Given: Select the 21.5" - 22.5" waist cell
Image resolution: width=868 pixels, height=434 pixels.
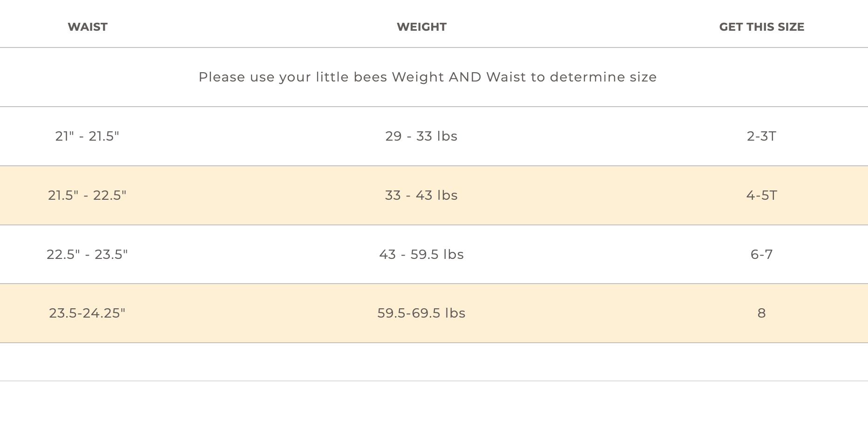Looking at the screenshot, I should coord(87,195).
